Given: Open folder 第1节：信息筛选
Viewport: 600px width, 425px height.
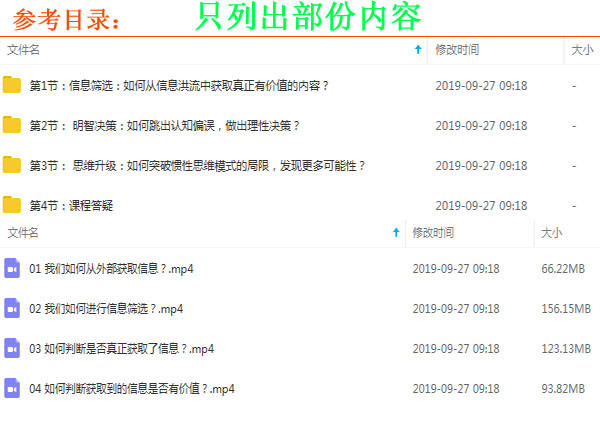Looking at the screenshot, I should click(x=179, y=86).
